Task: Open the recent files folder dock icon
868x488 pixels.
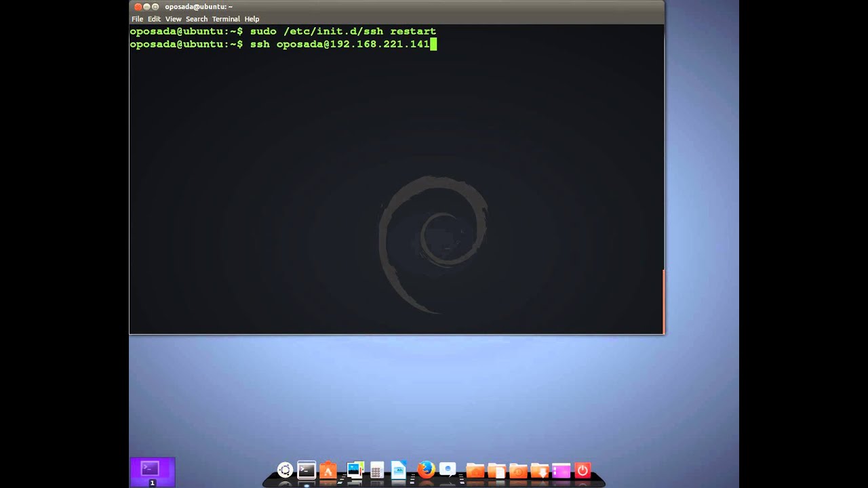Action: (x=518, y=470)
